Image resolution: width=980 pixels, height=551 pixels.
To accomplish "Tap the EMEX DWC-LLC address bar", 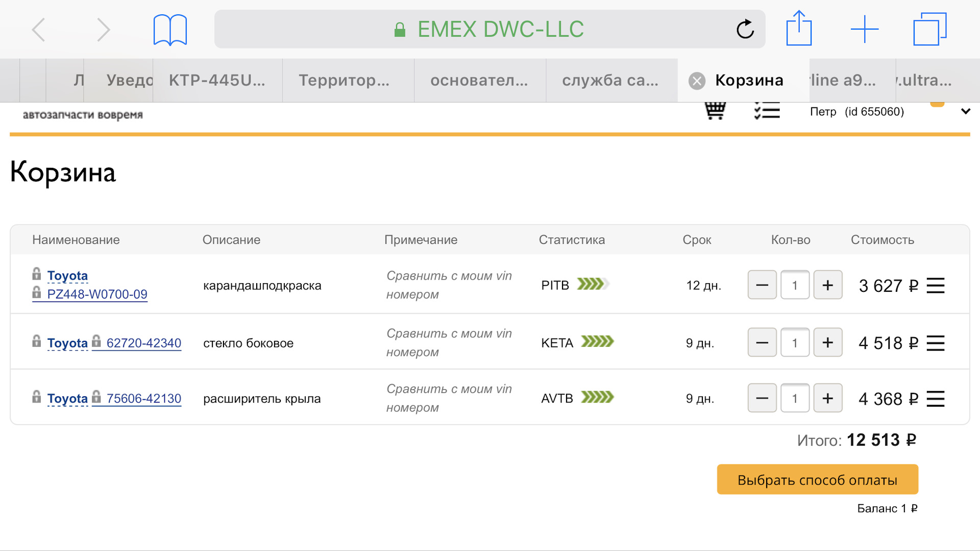I will [489, 29].
